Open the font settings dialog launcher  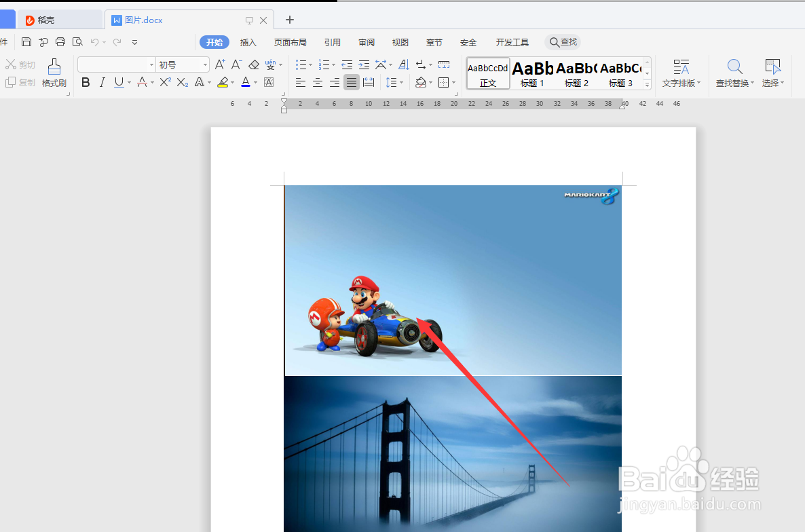(x=283, y=94)
